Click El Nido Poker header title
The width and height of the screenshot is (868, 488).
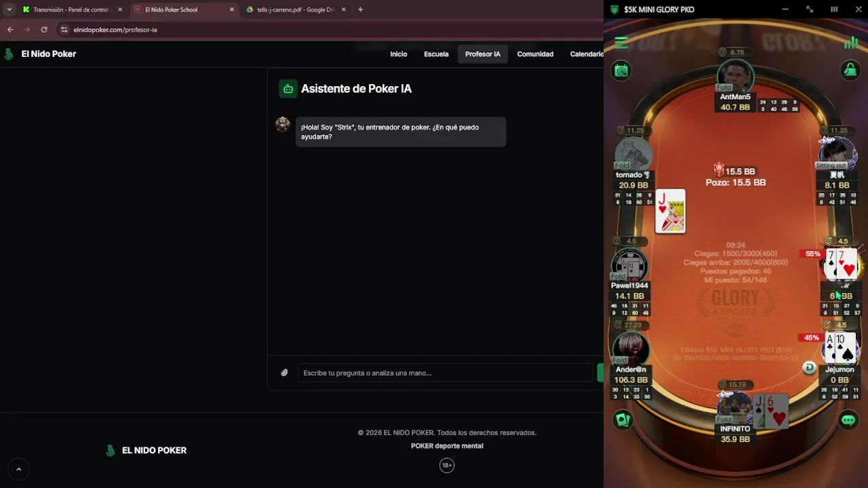pyautogui.click(x=49, y=54)
